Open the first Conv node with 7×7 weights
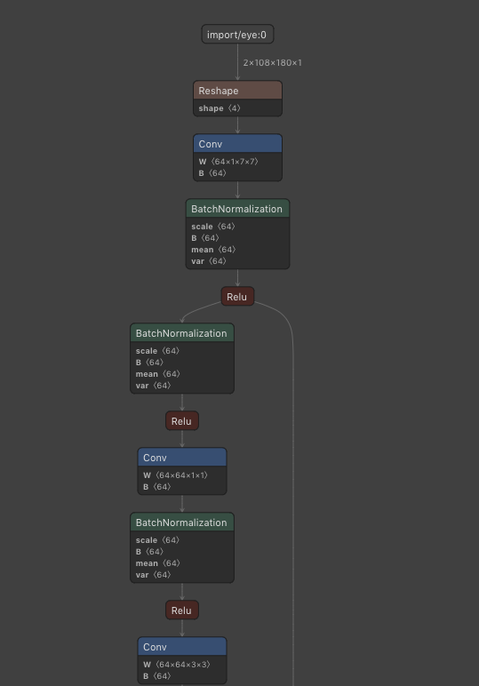 238,144
